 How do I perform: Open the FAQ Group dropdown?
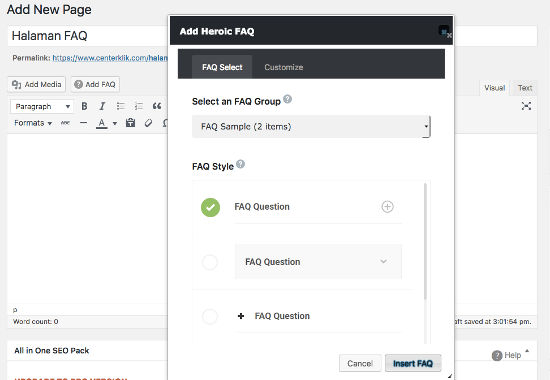311,127
